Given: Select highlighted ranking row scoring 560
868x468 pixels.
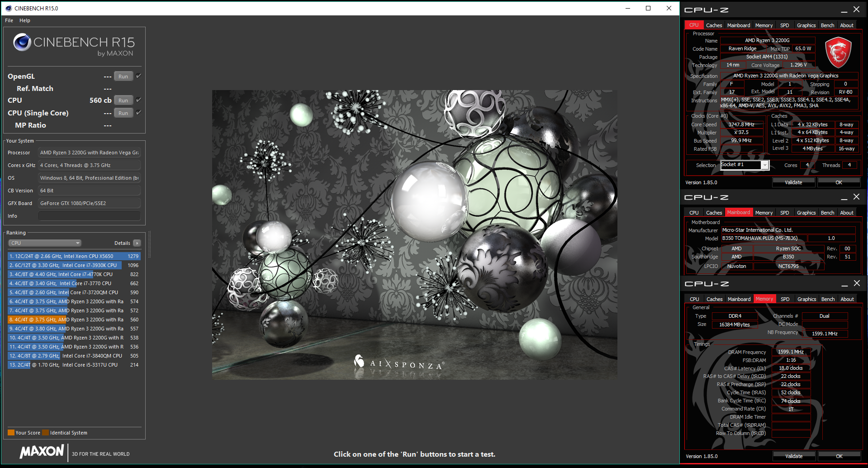Looking at the screenshot, I should pos(74,320).
